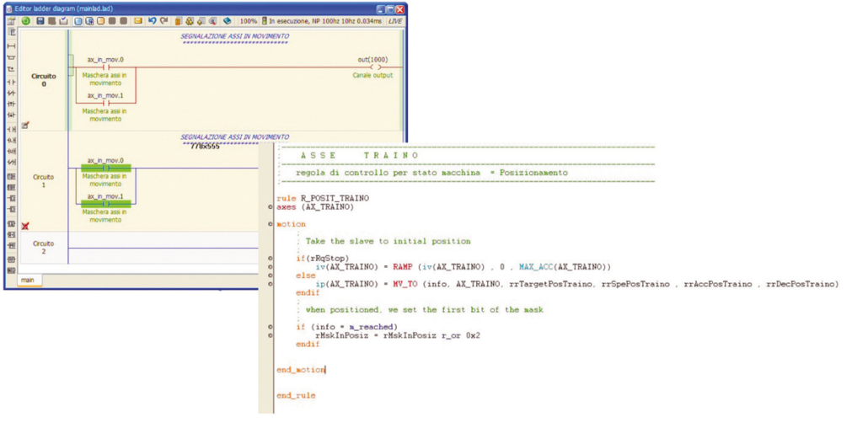Click Maschera assi in movimento under ax_in_mov.0 Circuito 0

[x=104, y=79]
